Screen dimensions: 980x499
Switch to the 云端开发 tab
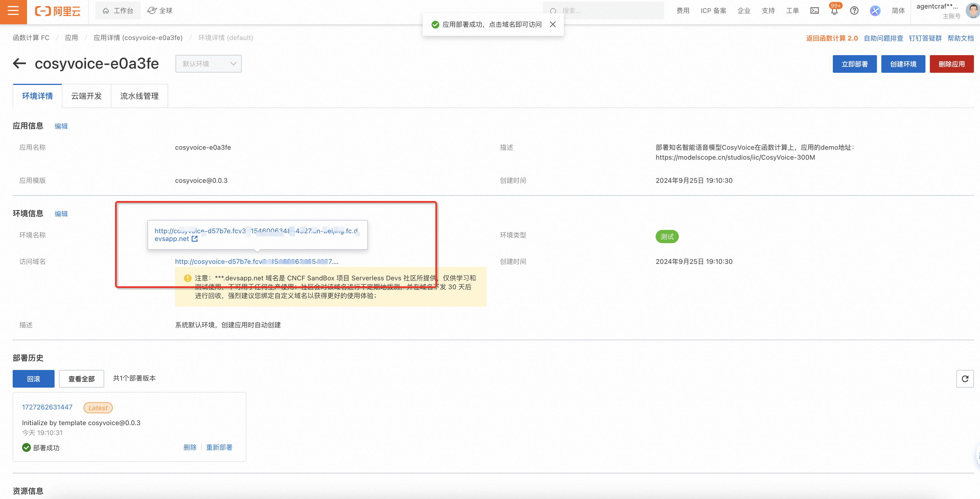tap(86, 96)
